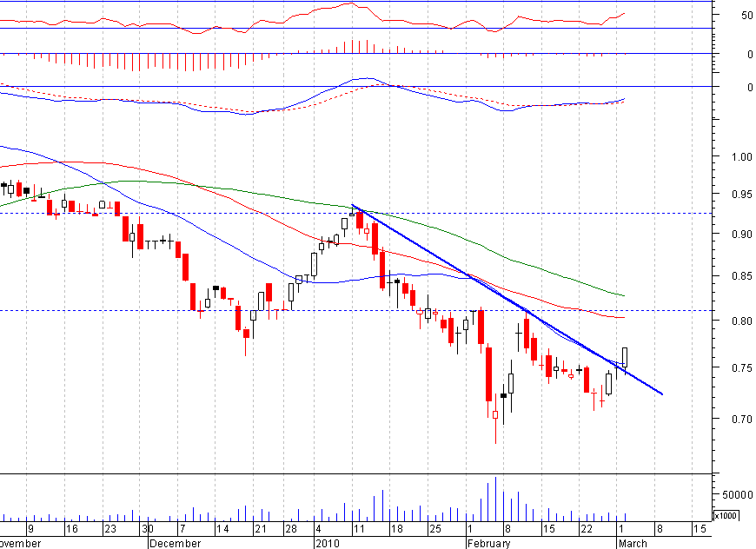Click the date label 4 above 2010
This screenshot has height=549, width=756.
coord(318,529)
